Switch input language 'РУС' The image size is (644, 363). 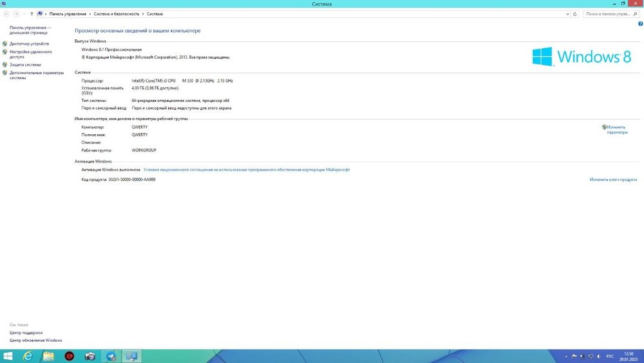click(x=610, y=357)
